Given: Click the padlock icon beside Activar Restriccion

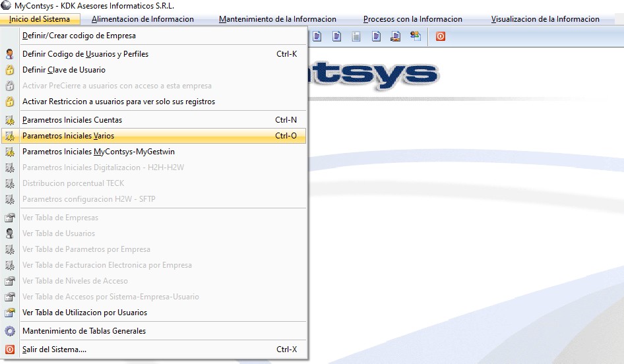Looking at the screenshot, I should pos(10,102).
